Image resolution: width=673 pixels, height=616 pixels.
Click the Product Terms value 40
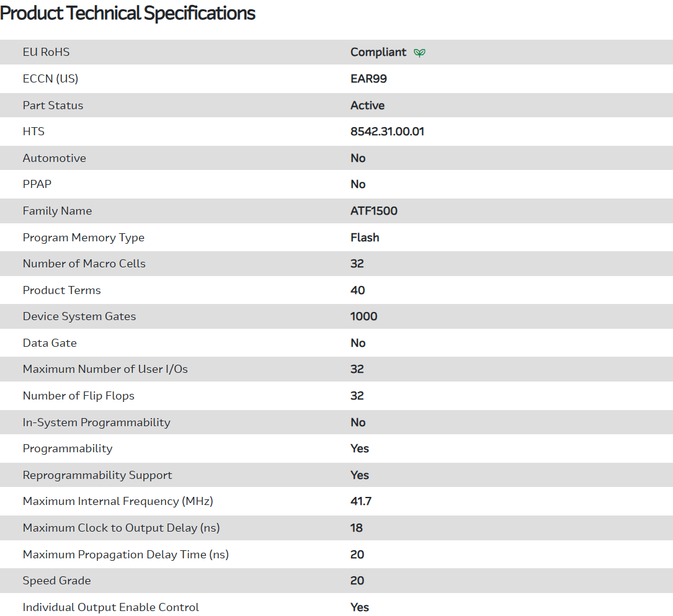pyautogui.click(x=357, y=290)
